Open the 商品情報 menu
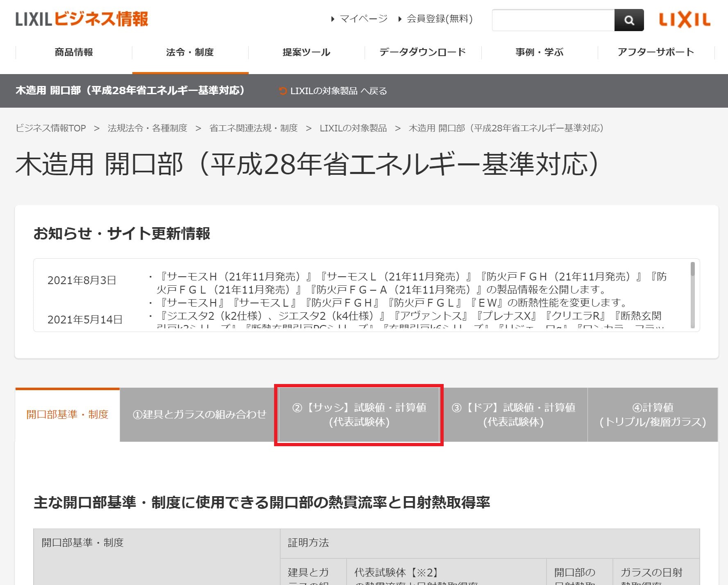The width and height of the screenshot is (728, 585). pyautogui.click(x=73, y=52)
